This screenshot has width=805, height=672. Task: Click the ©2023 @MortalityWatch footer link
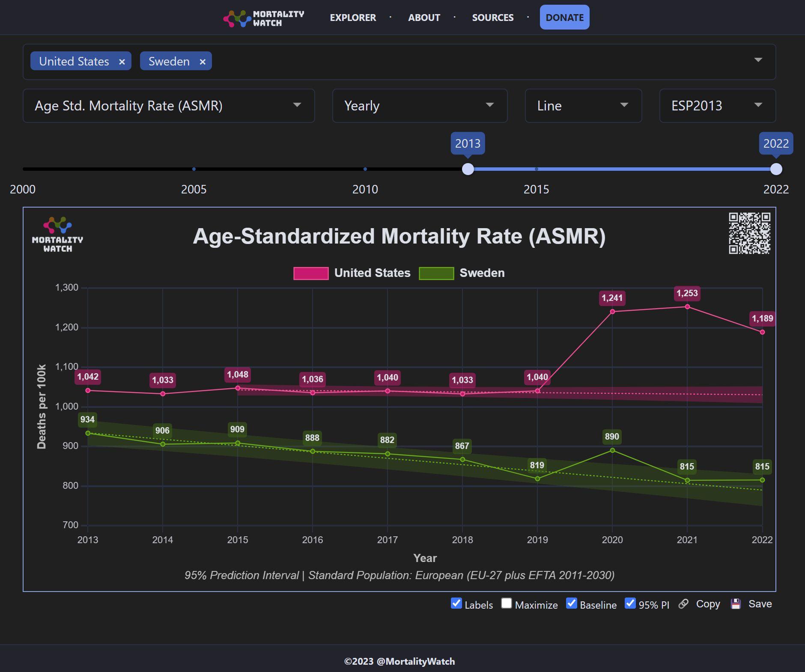400,661
